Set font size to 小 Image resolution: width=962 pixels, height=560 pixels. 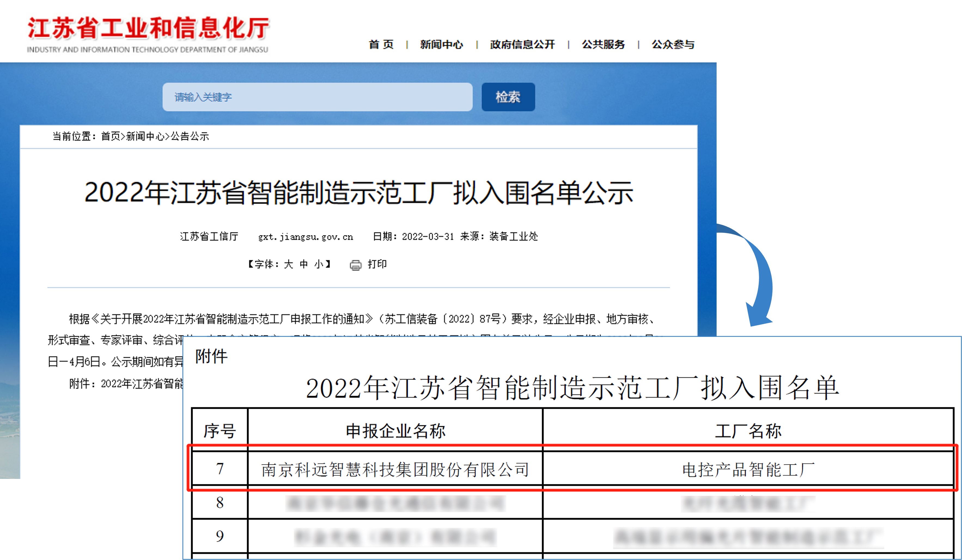click(x=318, y=264)
